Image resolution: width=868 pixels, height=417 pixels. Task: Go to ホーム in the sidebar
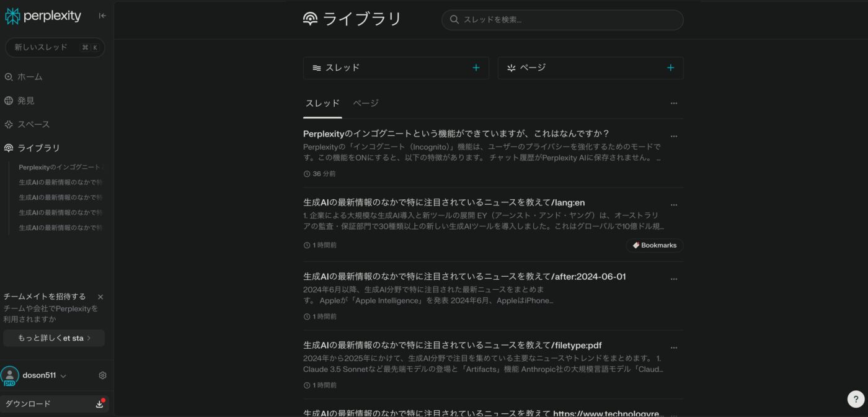[x=30, y=77]
